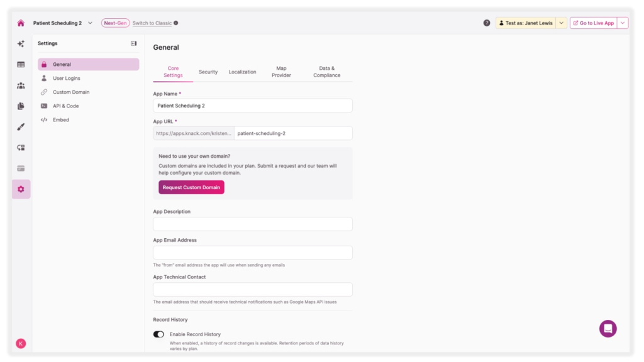Switch to the Security tab

tap(208, 72)
